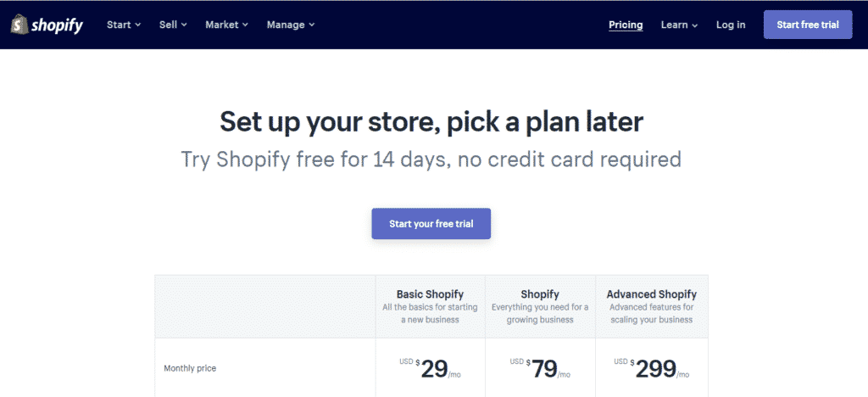Go to the Pricing page link
This screenshot has width=868, height=397.
[x=626, y=25]
